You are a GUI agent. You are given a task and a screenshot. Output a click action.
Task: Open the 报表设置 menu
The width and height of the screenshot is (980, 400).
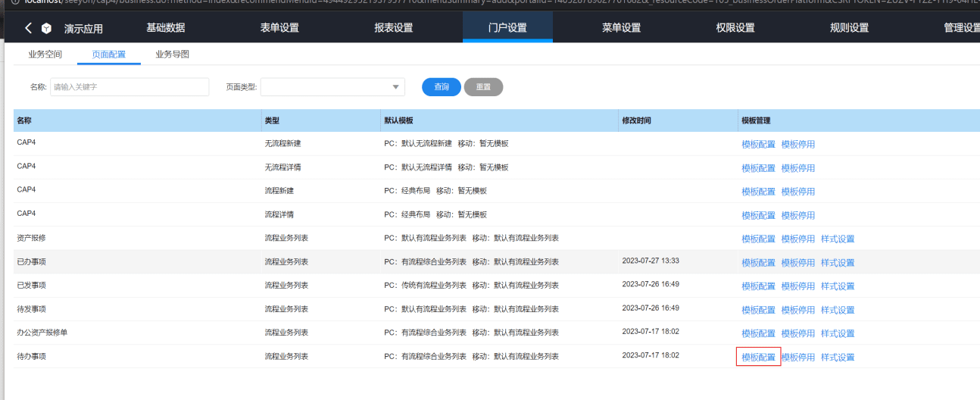pyautogui.click(x=394, y=28)
